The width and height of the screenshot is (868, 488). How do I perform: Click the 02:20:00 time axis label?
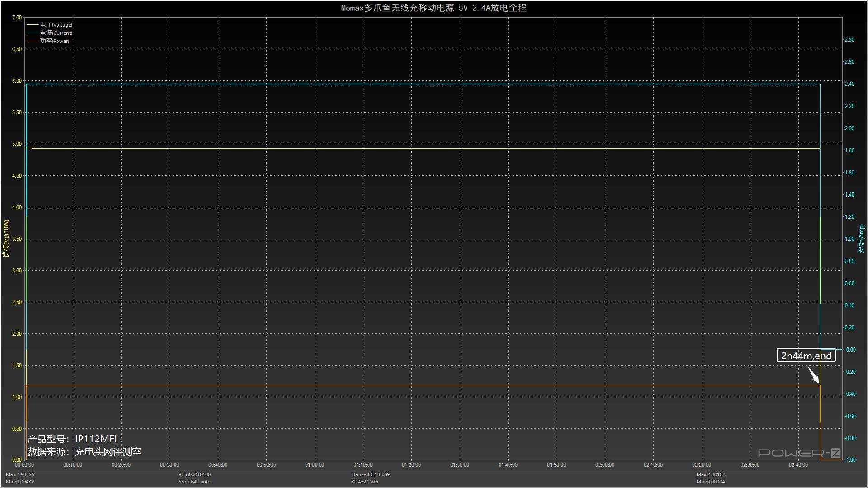pos(702,465)
